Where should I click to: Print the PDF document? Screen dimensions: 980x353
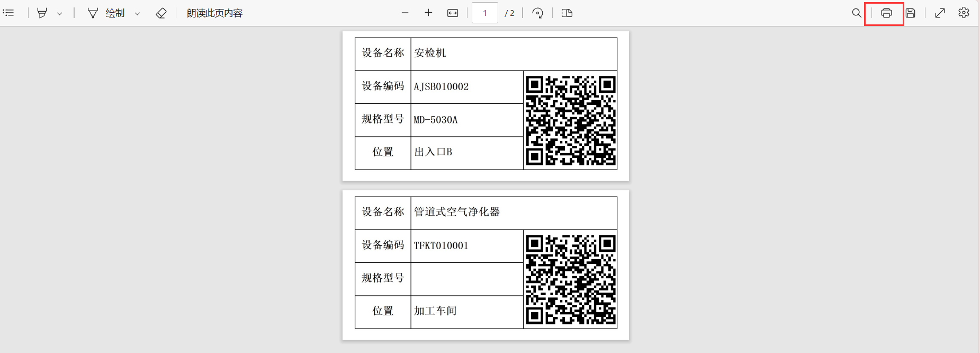click(x=886, y=13)
